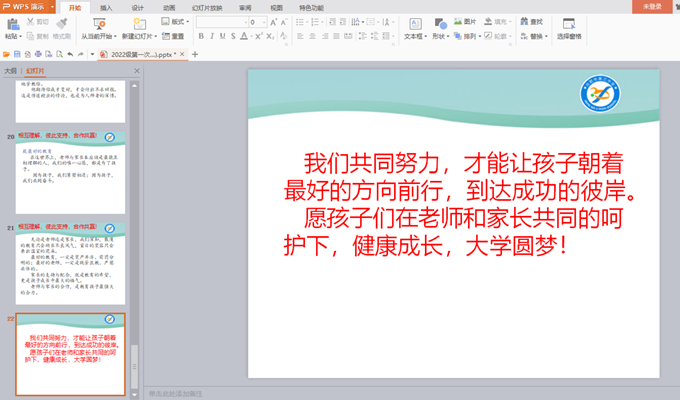The width and height of the screenshot is (680, 400).
Task: Click the Insert Picture (图片) icon
Action: pyautogui.click(x=467, y=21)
